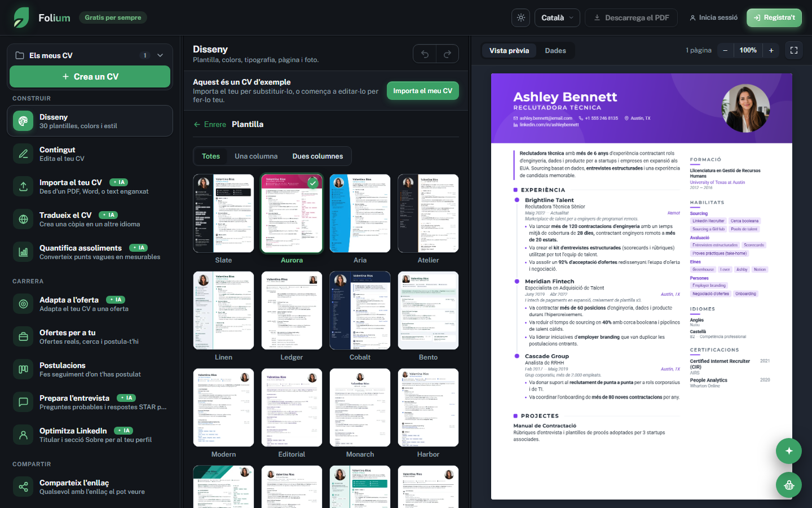The width and height of the screenshot is (812, 508).
Task: Select the Totes template filter tab
Action: (x=211, y=156)
